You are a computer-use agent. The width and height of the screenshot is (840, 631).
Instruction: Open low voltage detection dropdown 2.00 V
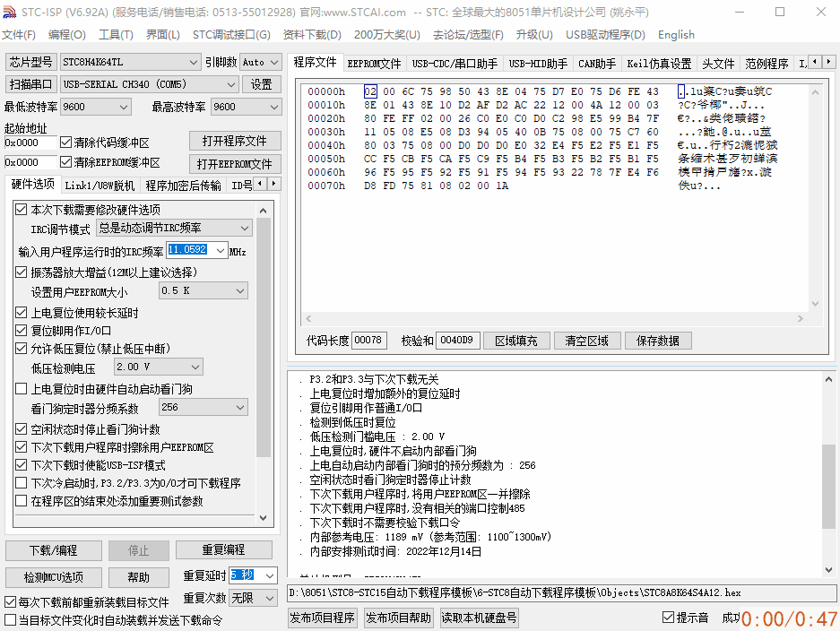click(159, 367)
